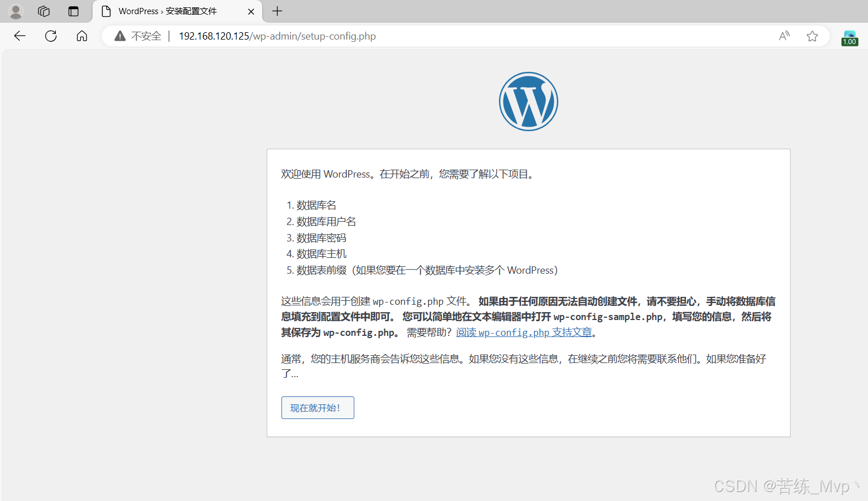868x501 pixels.
Task: Add this page to favorites via star
Action: [x=812, y=36]
